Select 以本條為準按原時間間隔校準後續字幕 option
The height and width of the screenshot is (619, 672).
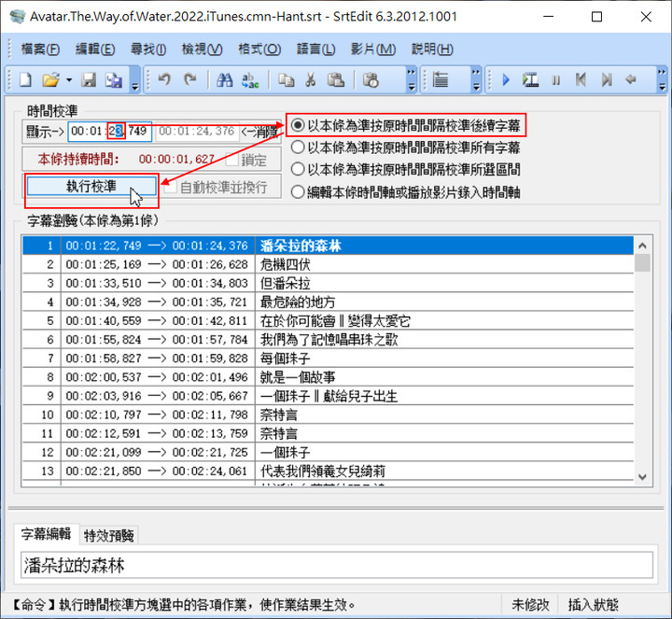[405, 126]
